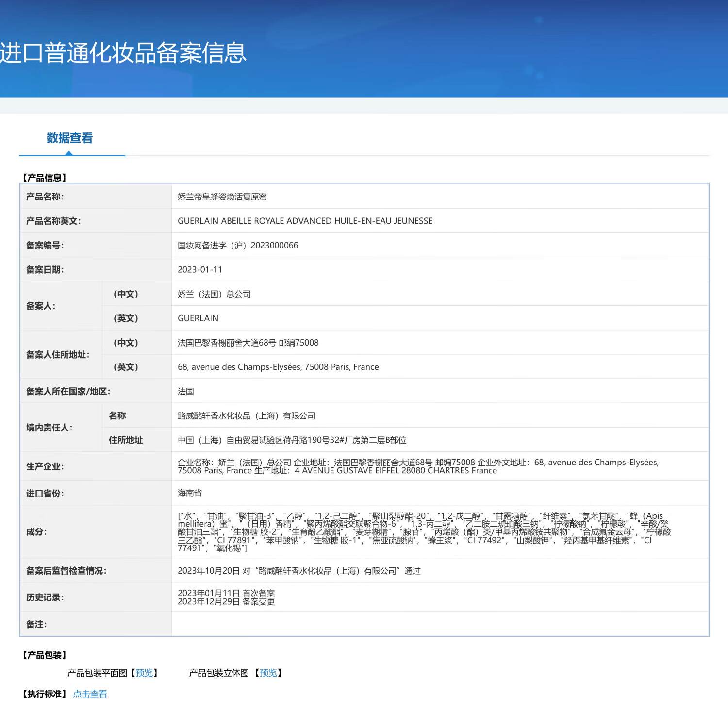This screenshot has width=728, height=728.
Task: Select the Champs-Elysées English address cell
Action: point(278,367)
